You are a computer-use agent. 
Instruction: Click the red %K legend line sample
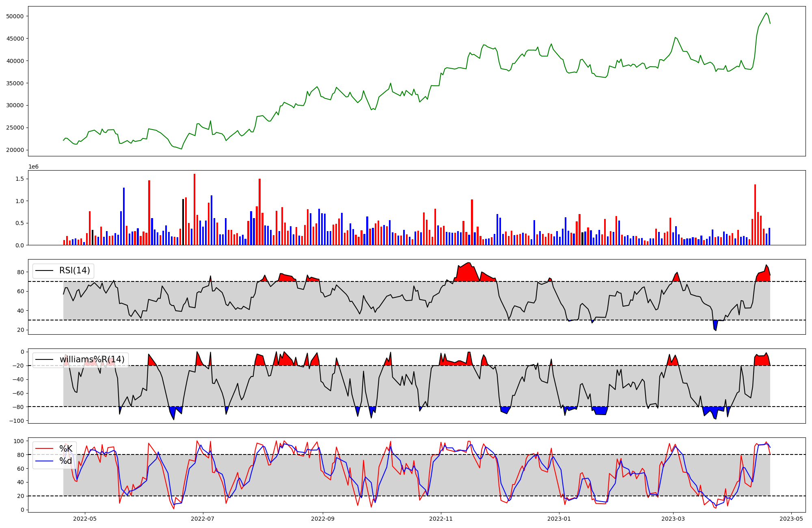point(44,449)
